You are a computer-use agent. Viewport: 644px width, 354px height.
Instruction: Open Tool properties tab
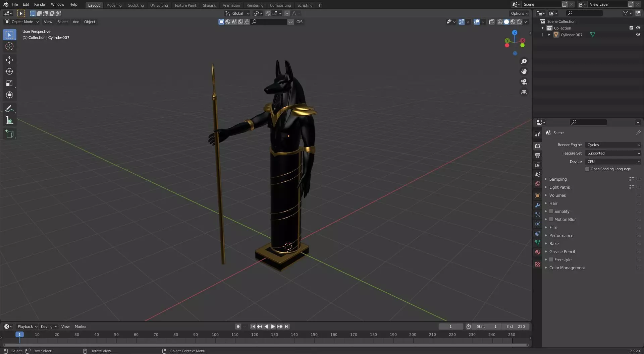click(x=538, y=134)
